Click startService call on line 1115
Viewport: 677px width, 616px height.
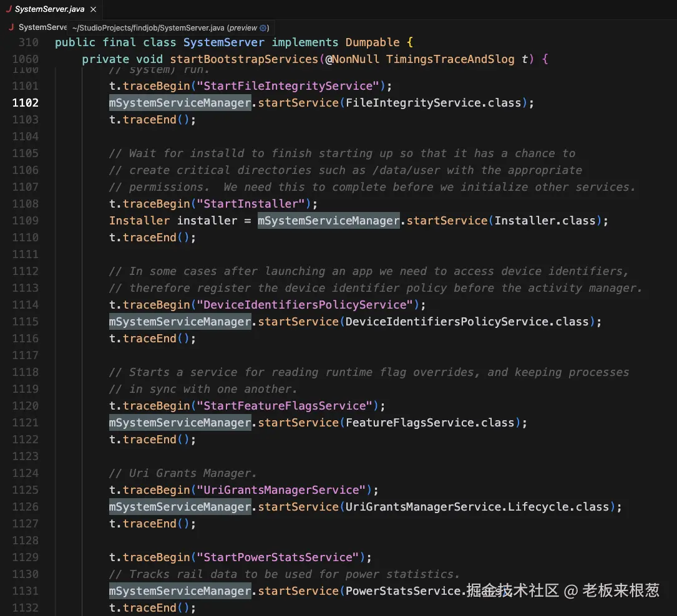coord(298,321)
